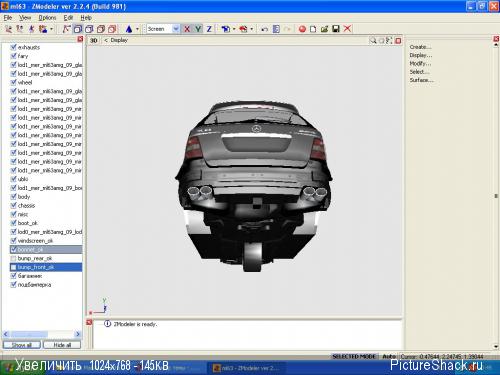Click the magnifier zoom icon in viewport header
Viewport: 500px width, 375px height.
tap(373, 40)
